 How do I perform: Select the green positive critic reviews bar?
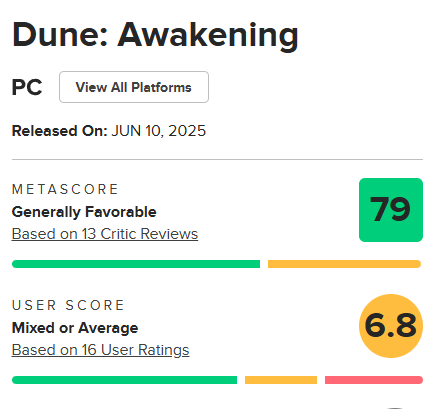pyautogui.click(x=136, y=264)
